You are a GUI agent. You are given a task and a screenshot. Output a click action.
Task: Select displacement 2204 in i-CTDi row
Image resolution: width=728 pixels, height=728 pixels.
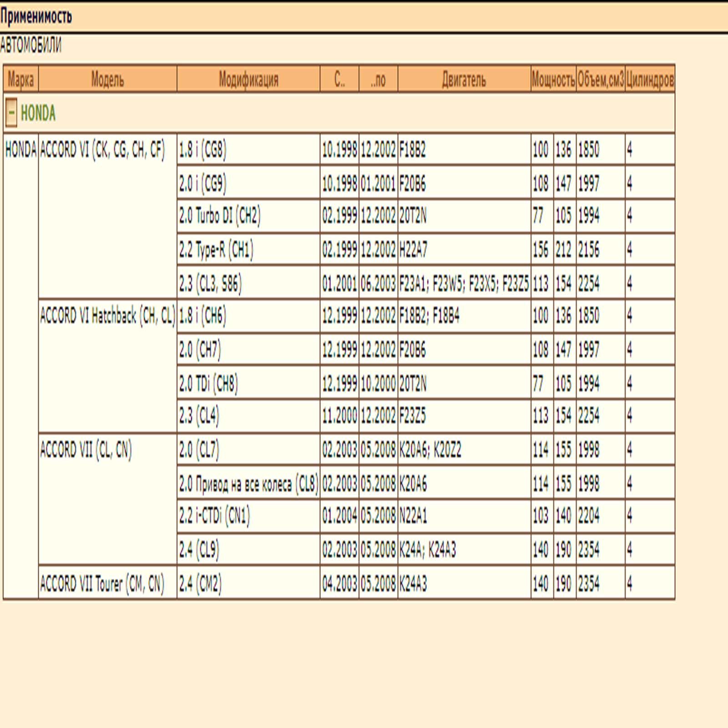click(589, 516)
